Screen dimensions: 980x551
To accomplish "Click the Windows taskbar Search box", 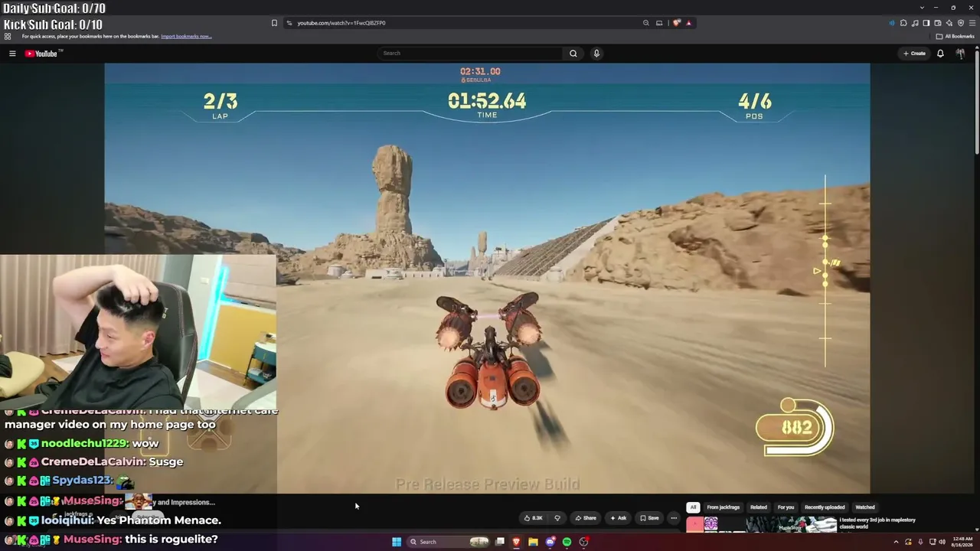I will click(x=449, y=542).
